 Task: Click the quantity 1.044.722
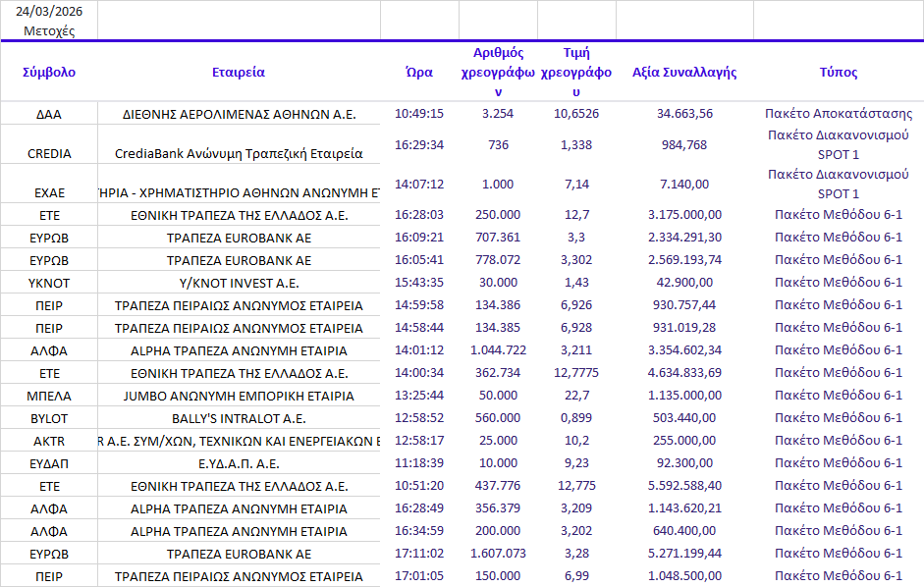pyautogui.click(x=498, y=350)
